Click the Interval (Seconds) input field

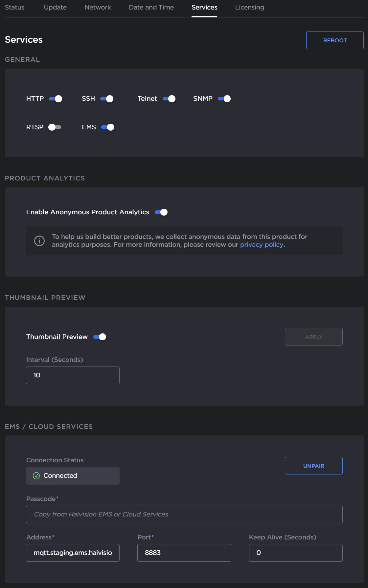coord(73,375)
